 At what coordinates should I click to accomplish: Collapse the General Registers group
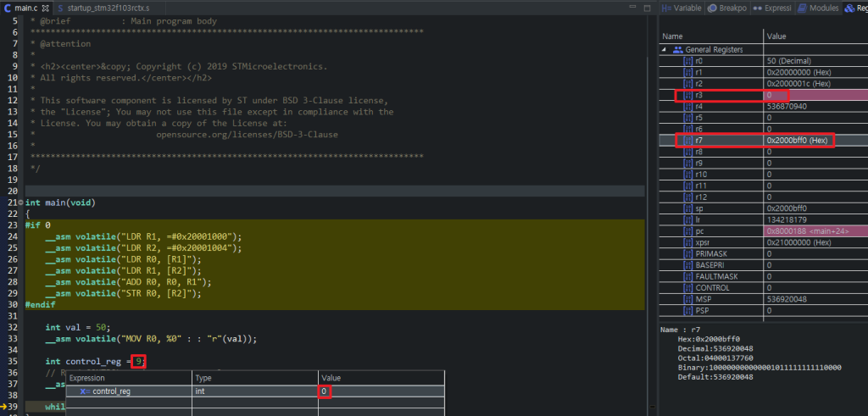coord(665,50)
